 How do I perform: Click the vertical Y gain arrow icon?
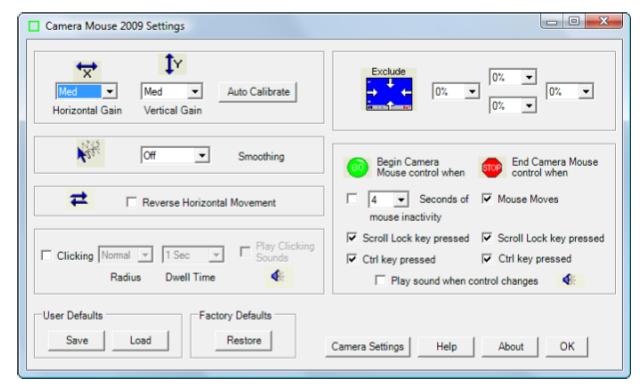173,64
